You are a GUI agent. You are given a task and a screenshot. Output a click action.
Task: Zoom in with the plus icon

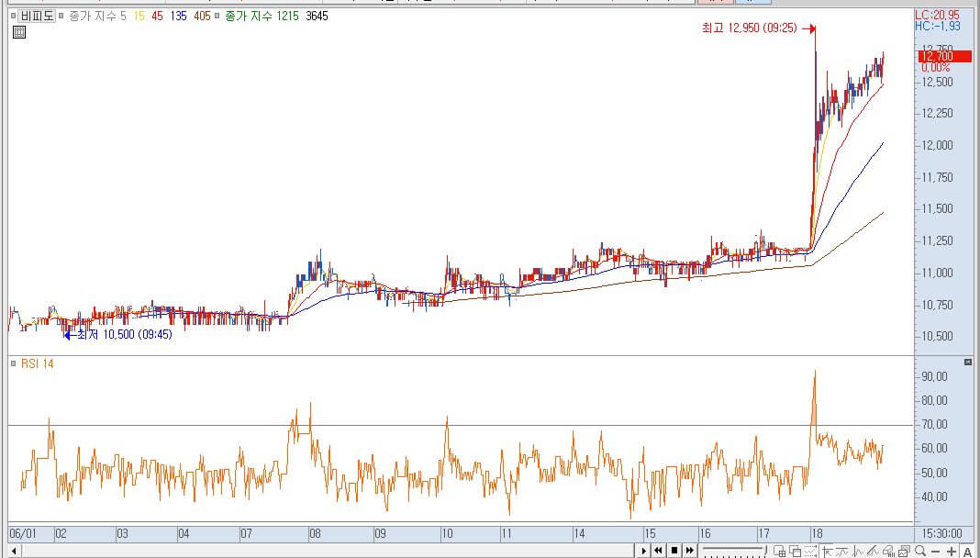click(952, 552)
